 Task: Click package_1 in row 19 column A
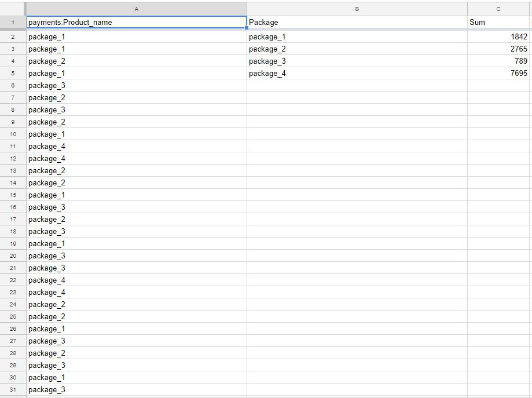[x=137, y=244]
